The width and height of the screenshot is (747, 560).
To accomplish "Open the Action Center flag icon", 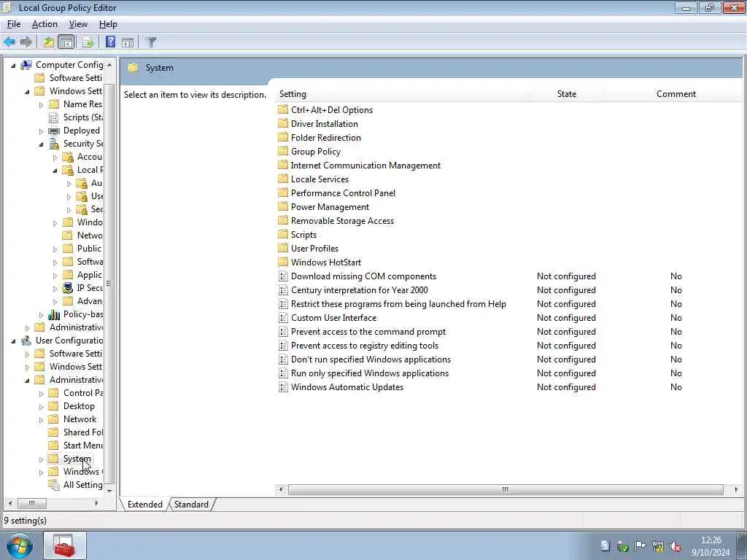I will (640, 546).
